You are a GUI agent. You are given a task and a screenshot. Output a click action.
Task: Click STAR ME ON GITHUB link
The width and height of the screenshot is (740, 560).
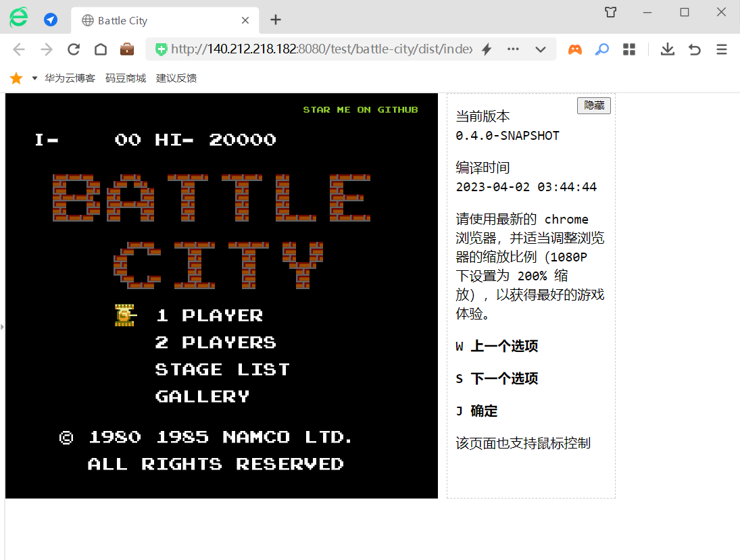(361, 110)
